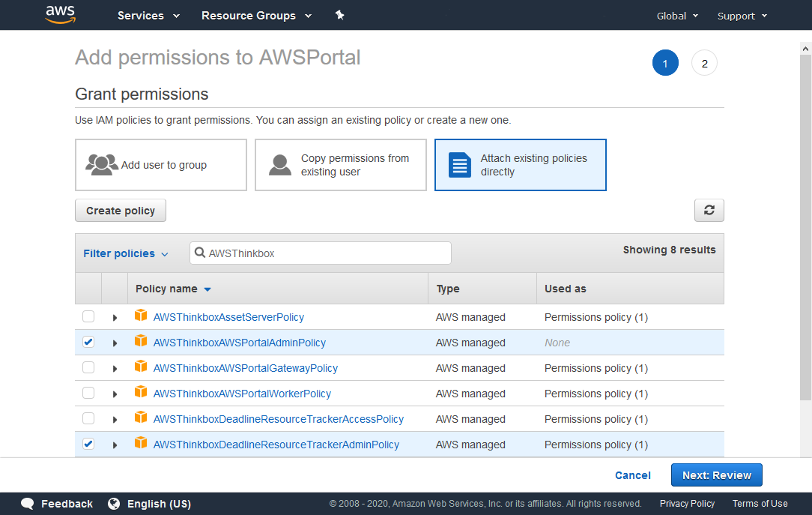This screenshot has height=515, width=812.
Task: Click the AWSThinkbox policy search field
Action: pos(327,253)
